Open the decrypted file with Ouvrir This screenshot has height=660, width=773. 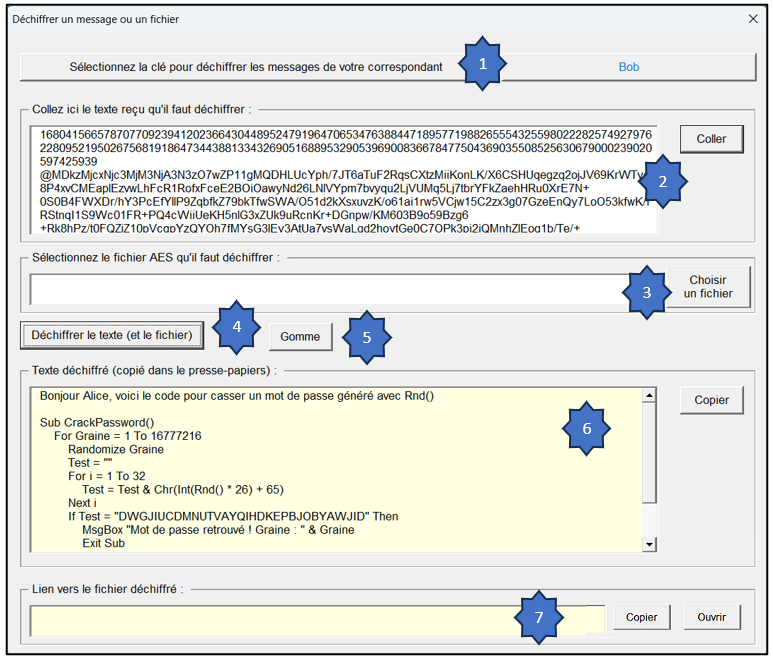[711, 617]
